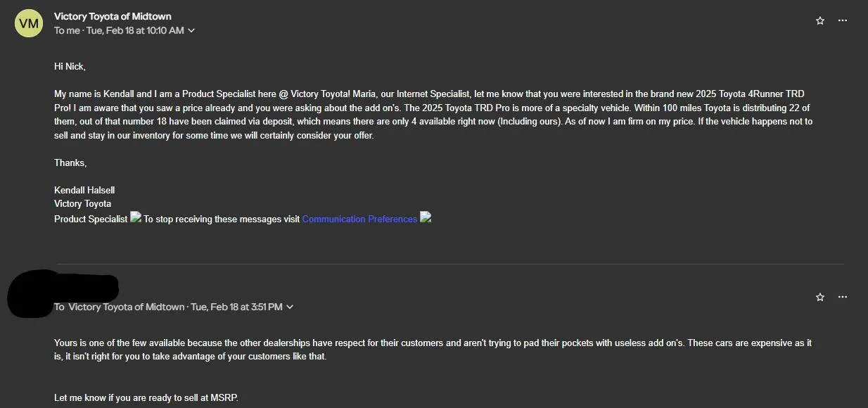868x408 pixels.
Task: Click the Kendall Halsell signature name
Action: (x=84, y=191)
